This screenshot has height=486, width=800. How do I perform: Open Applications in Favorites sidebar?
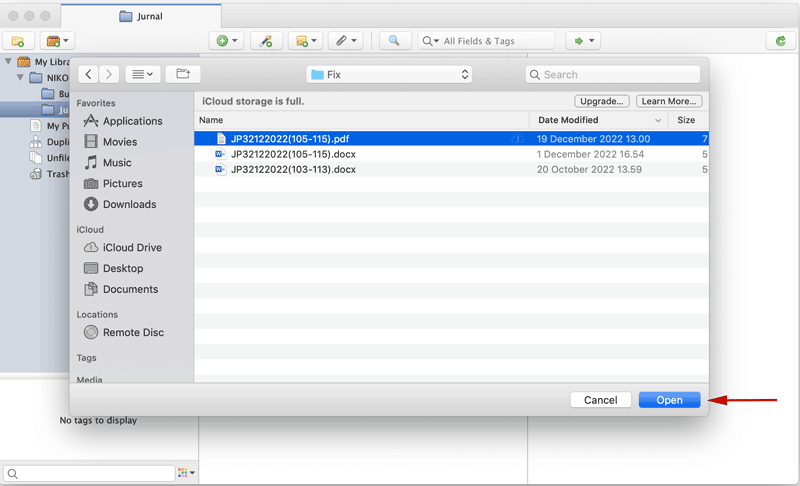123,121
